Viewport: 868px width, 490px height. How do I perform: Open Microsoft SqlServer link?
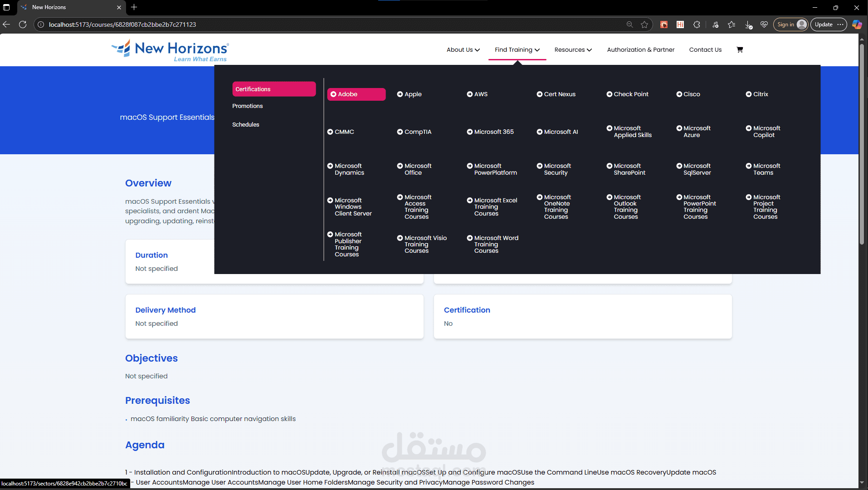pos(694,169)
